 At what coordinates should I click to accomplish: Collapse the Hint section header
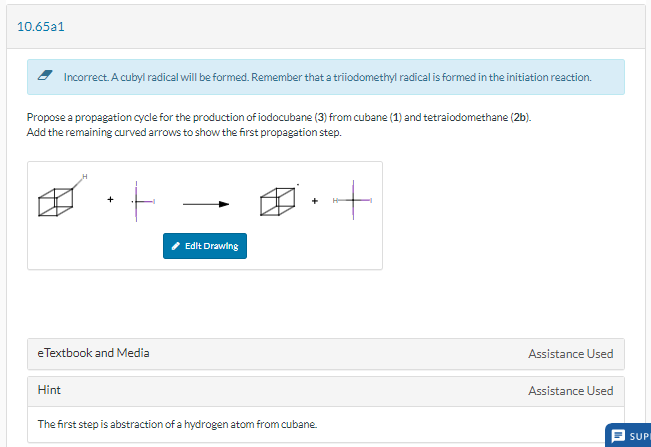pos(326,391)
